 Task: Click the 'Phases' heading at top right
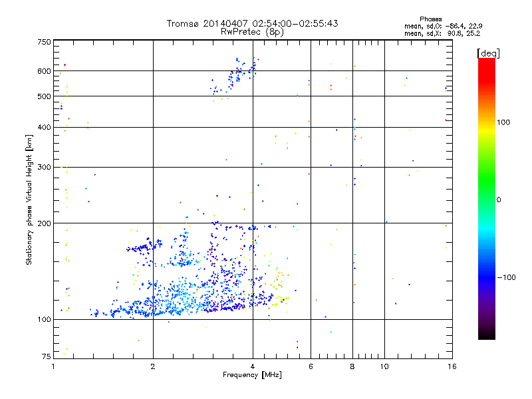coord(430,19)
